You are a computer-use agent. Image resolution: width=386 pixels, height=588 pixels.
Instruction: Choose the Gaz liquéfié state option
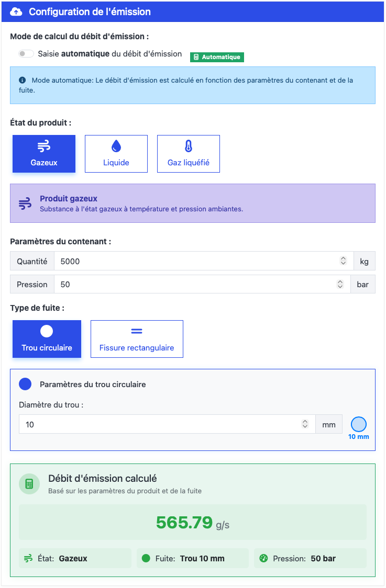pos(189,154)
